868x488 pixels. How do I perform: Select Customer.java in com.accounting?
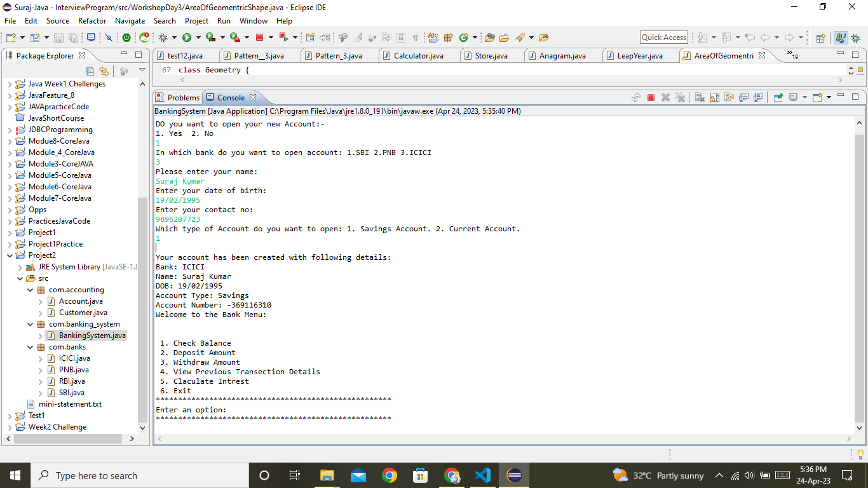click(x=83, y=313)
